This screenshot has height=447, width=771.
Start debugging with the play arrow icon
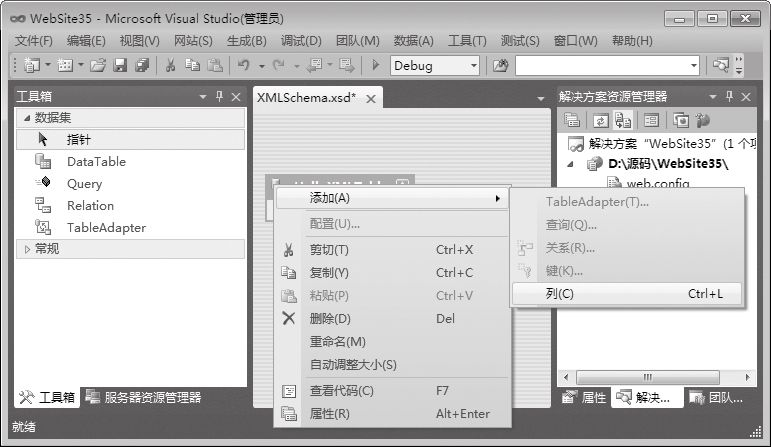coord(376,65)
